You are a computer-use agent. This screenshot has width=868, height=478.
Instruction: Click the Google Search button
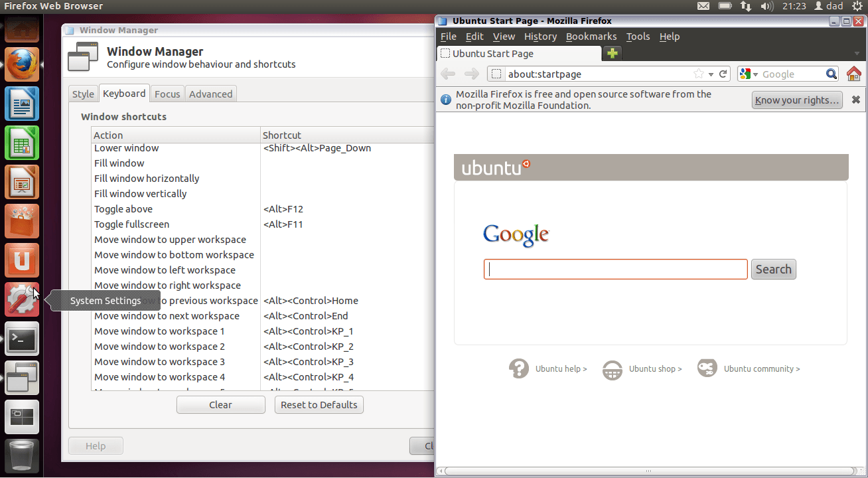[x=774, y=269]
